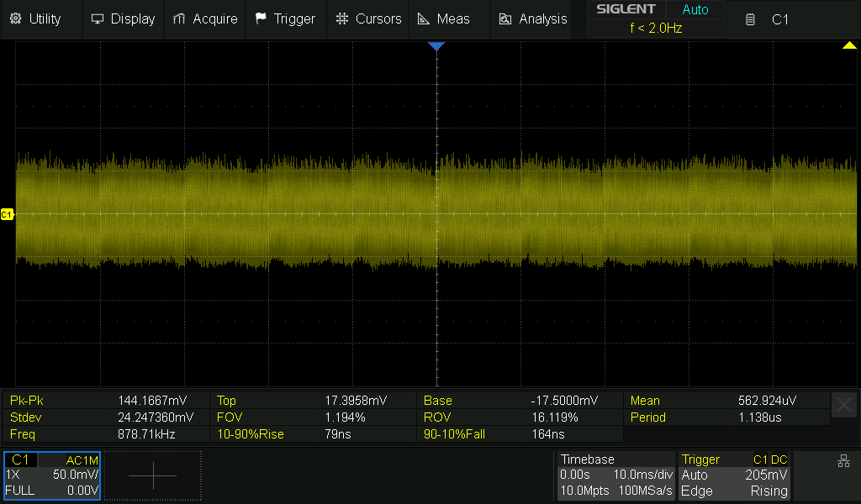Click the SIGLENT logo
This screenshot has width=861, height=504.
[626, 9]
